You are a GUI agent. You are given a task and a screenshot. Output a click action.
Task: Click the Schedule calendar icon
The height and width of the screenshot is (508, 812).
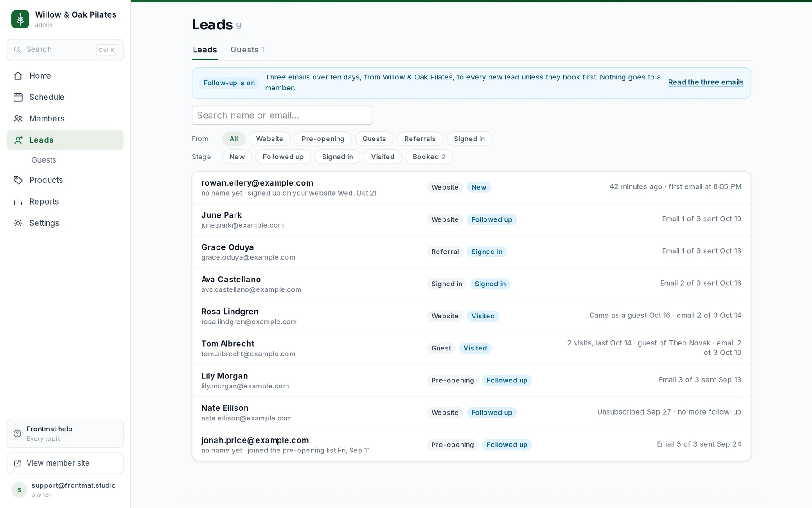[x=18, y=97]
